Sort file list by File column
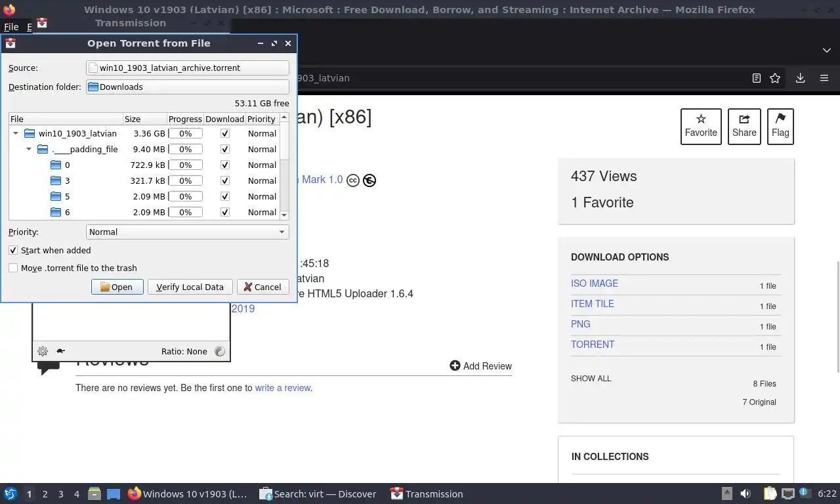 pyautogui.click(x=66, y=119)
